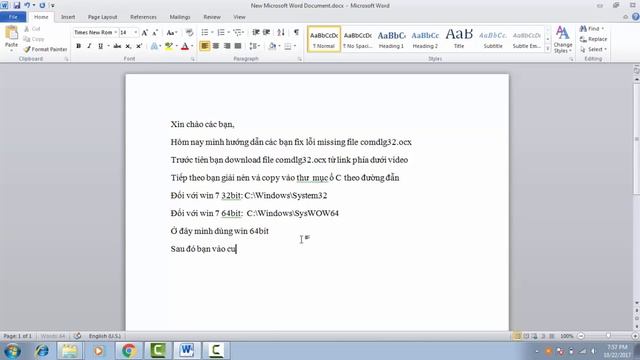
Task: Toggle underline formatting
Action: point(100,46)
